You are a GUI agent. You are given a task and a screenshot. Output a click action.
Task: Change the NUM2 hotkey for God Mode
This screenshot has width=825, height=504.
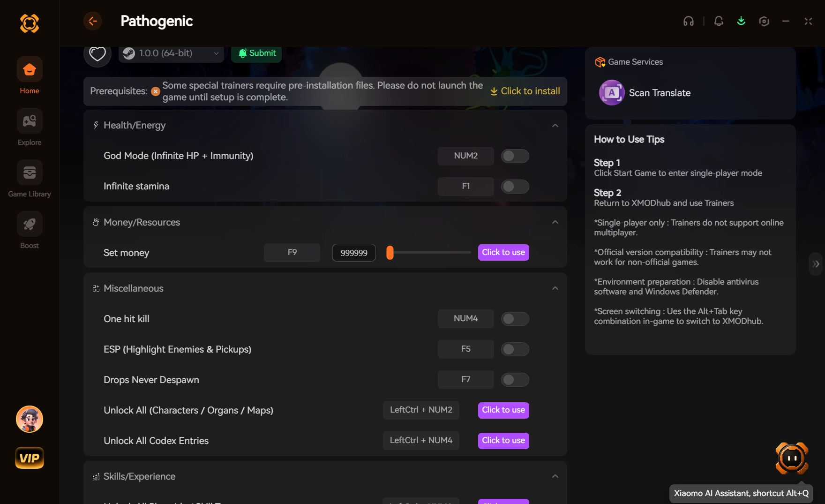(x=466, y=156)
